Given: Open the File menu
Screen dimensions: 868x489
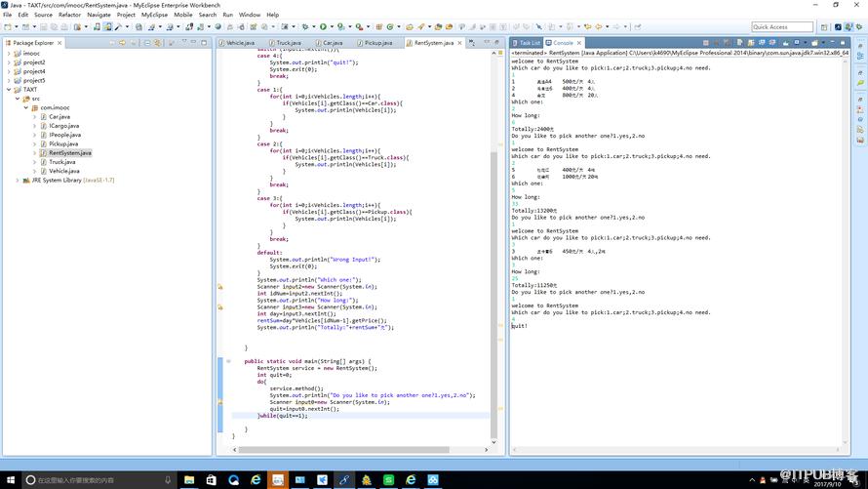Looking at the screenshot, I should click(x=7, y=15).
